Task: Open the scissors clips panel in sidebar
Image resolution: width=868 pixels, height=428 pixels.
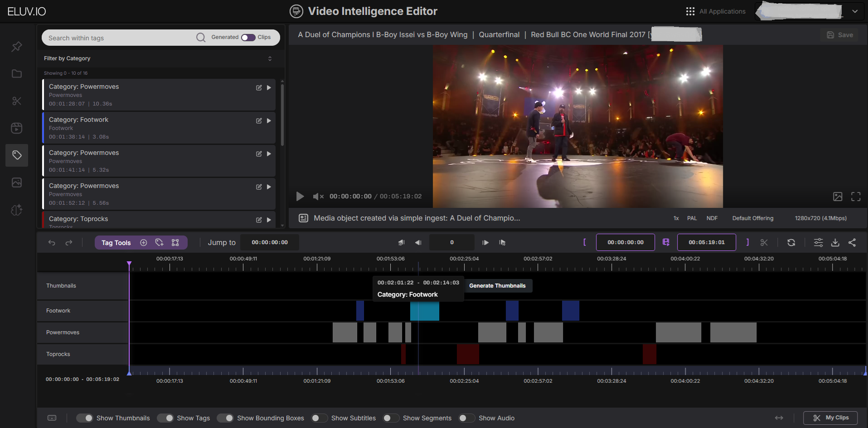Action: click(17, 101)
